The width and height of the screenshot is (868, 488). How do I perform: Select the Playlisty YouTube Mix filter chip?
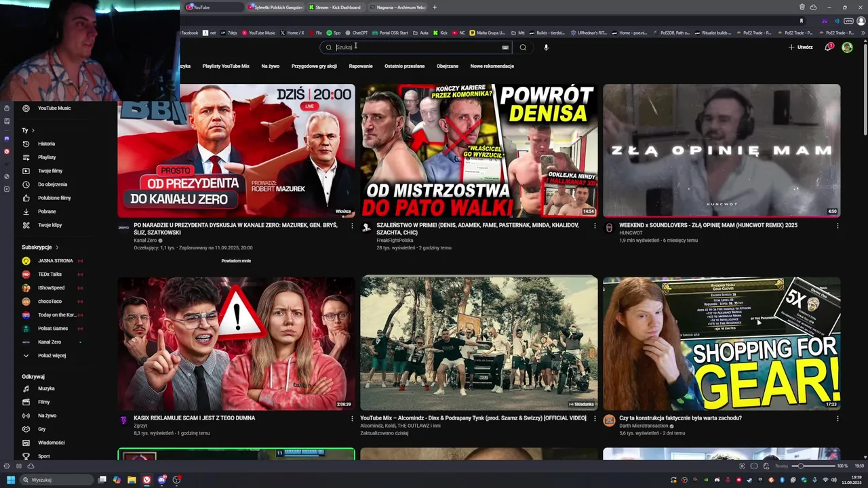(x=226, y=66)
